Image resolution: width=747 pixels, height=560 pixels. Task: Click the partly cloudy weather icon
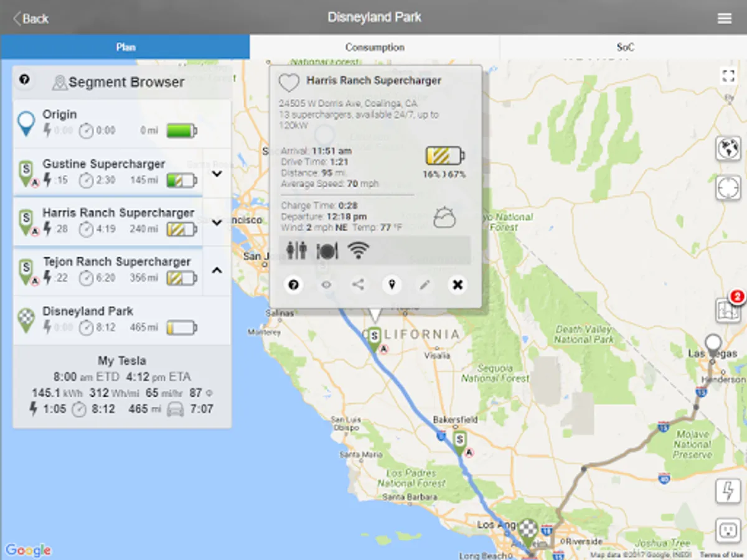point(445,218)
